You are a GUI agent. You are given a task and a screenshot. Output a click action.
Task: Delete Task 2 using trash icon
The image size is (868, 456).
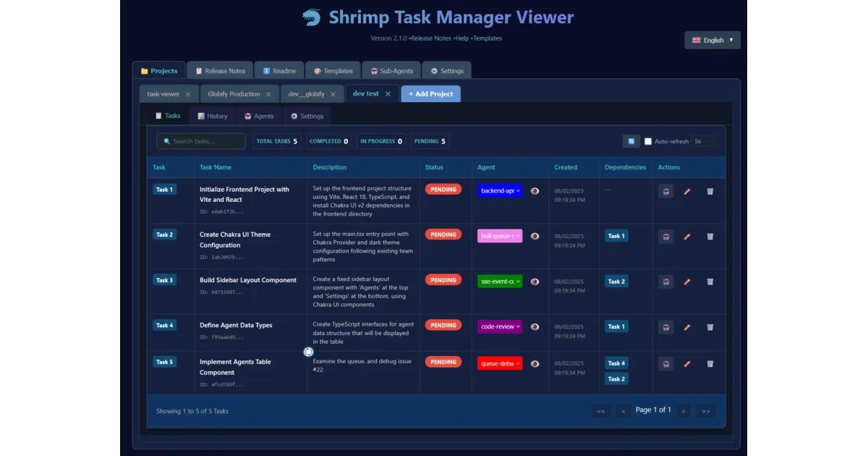pyautogui.click(x=710, y=236)
